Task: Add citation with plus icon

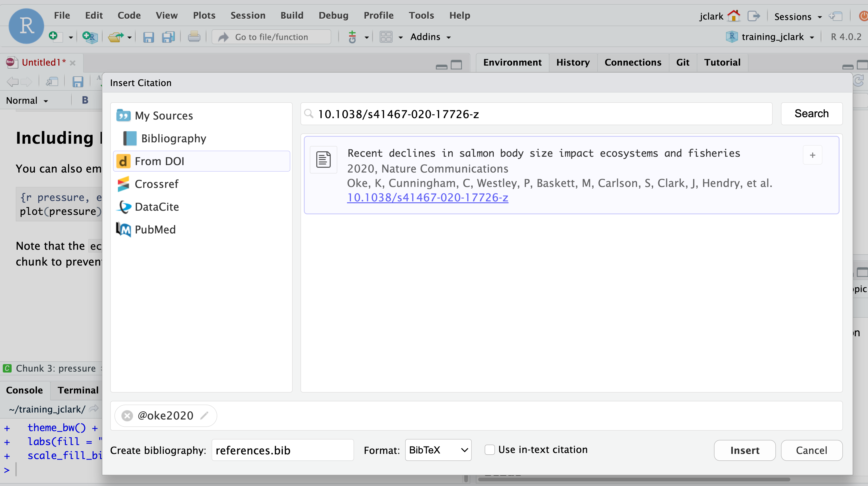Action: [812, 155]
